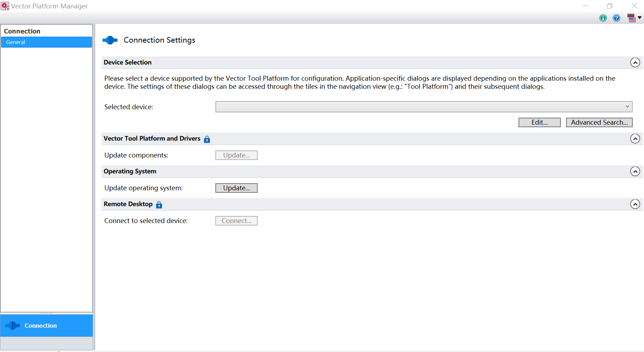Click the Vector Platform Manager app icon
Image resolution: width=644 pixels, height=352 pixels.
(5, 6)
